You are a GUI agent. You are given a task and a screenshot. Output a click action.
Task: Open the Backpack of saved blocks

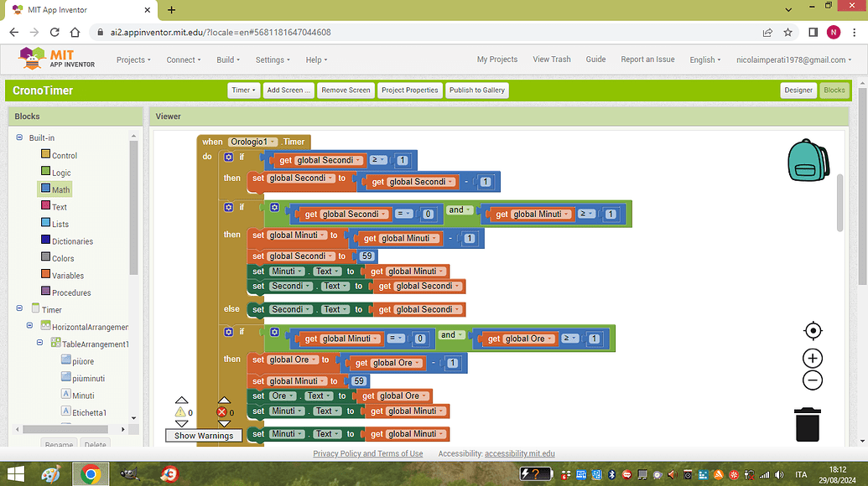808,161
